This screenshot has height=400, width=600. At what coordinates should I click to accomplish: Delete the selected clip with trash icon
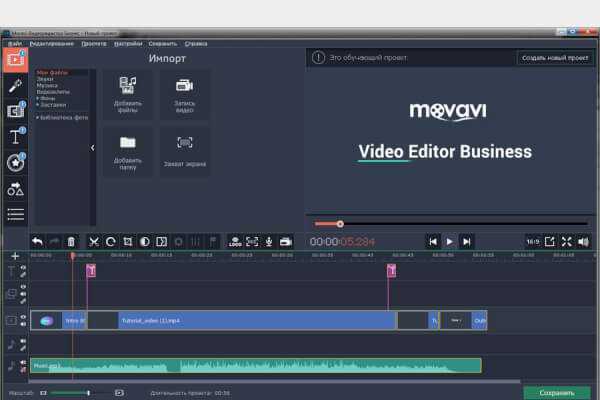coord(71,242)
